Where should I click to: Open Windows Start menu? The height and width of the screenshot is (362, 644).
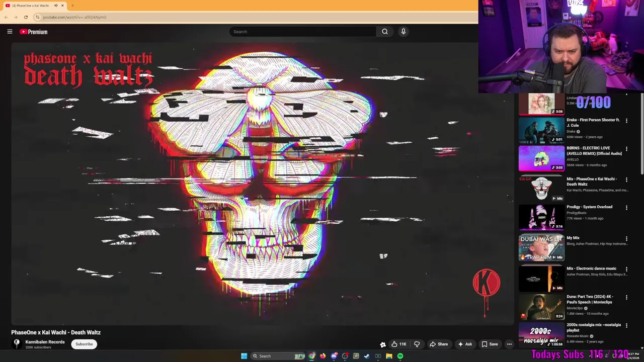244,356
